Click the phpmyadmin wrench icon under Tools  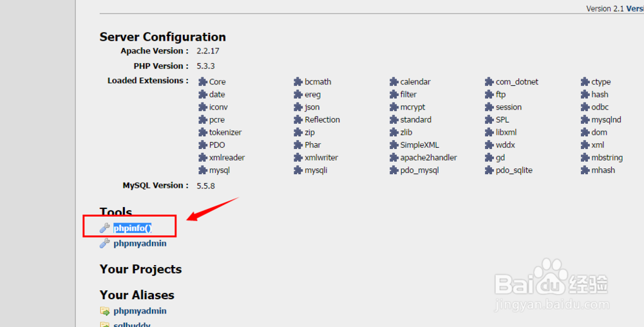pyautogui.click(x=104, y=244)
